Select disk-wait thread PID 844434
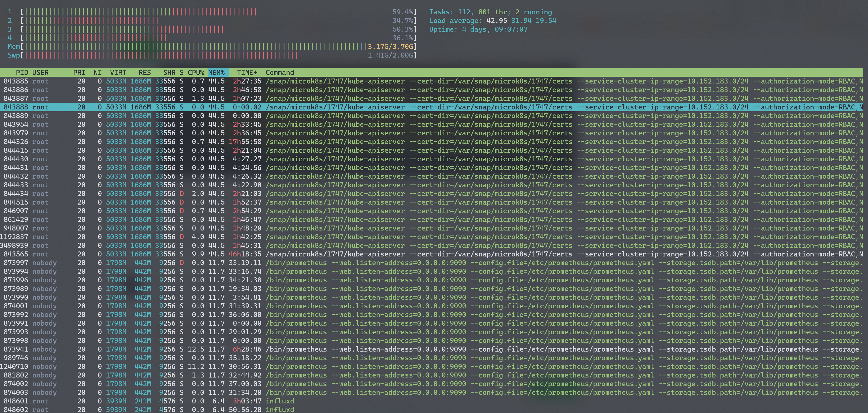 432,194
